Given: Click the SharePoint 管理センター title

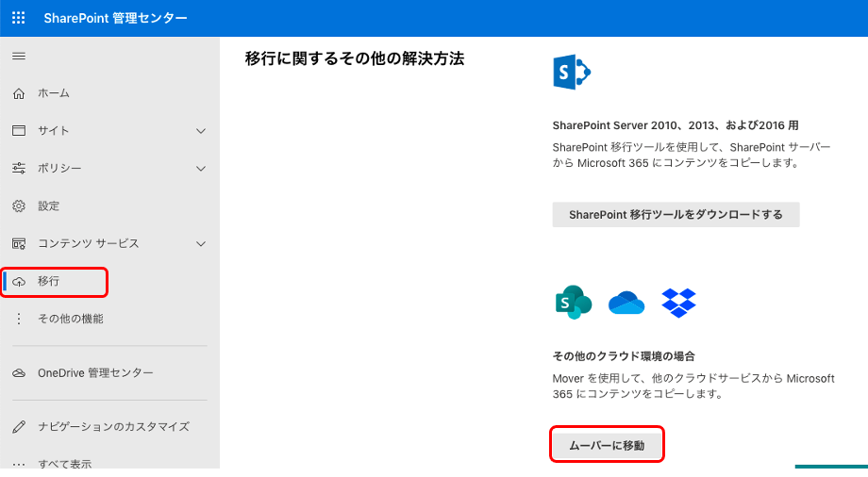Looking at the screenshot, I should pyautogui.click(x=115, y=18).
